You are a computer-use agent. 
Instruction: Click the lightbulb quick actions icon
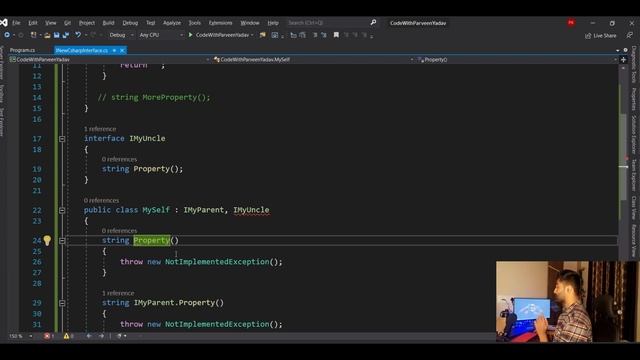pyautogui.click(x=47, y=240)
